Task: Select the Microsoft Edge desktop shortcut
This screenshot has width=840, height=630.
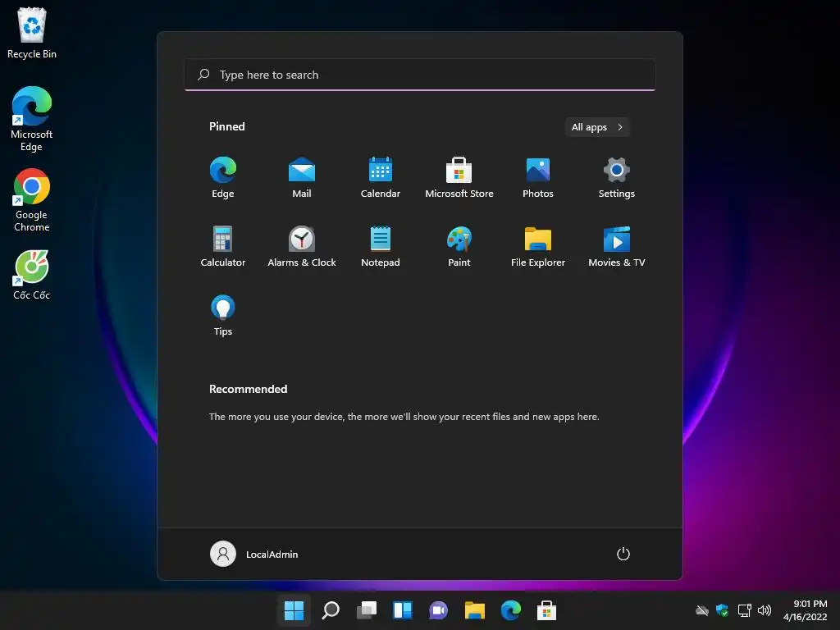Action: click(x=32, y=119)
